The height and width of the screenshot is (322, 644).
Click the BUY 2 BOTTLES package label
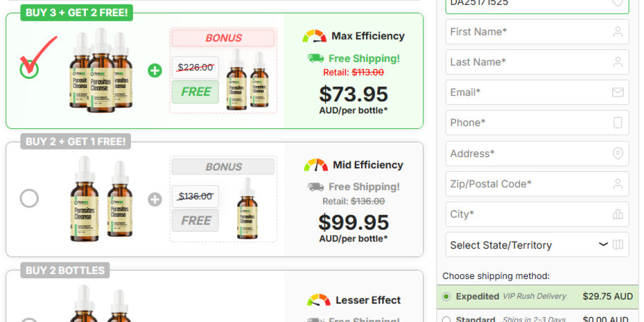(65, 270)
